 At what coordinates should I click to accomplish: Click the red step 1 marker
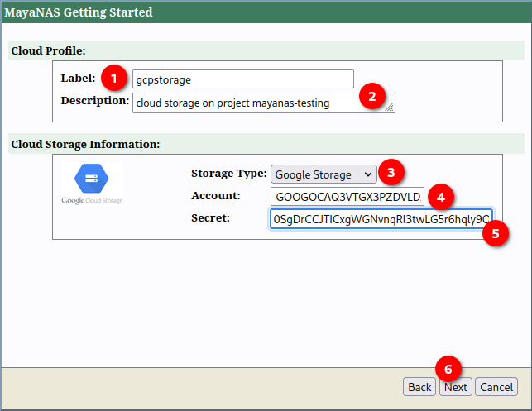(x=114, y=79)
